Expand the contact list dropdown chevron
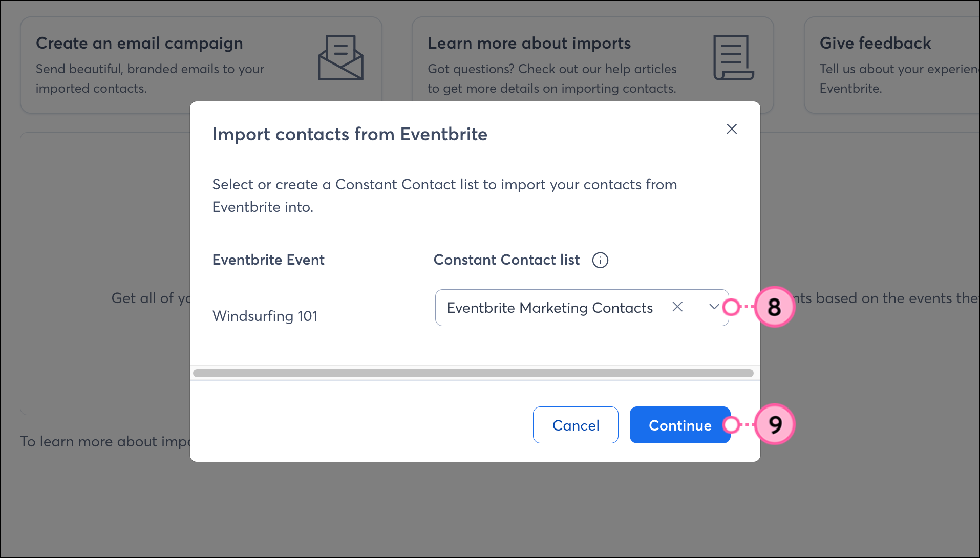 714,307
